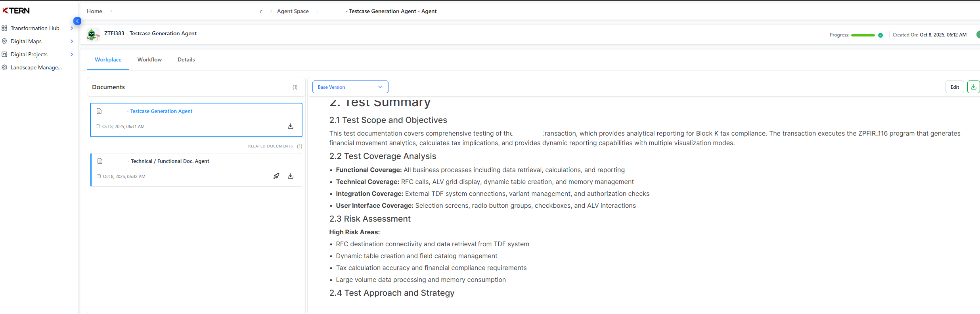The image size is (980, 314).
Task: Click the agent robot avatar icon
Action: point(92,34)
